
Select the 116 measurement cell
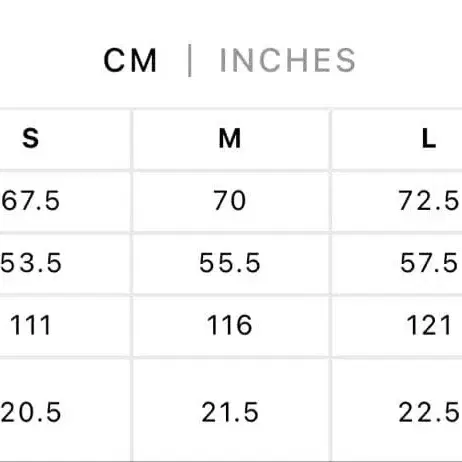[x=230, y=325]
